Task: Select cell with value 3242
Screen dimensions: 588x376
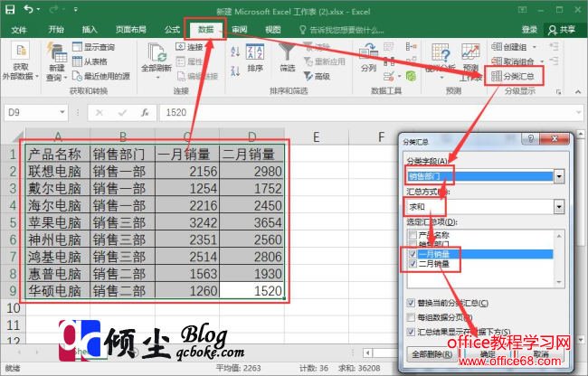Action: pyautogui.click(x=186, y=222)
